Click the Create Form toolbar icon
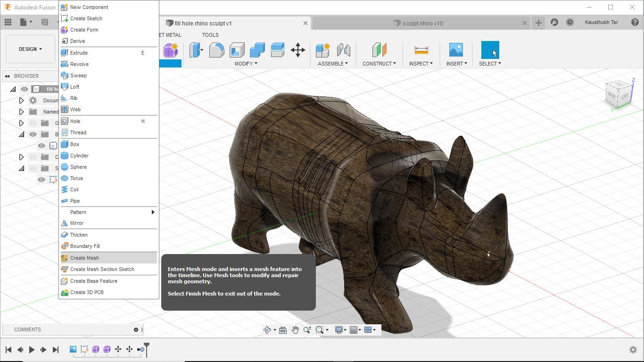 coord(170,50)
